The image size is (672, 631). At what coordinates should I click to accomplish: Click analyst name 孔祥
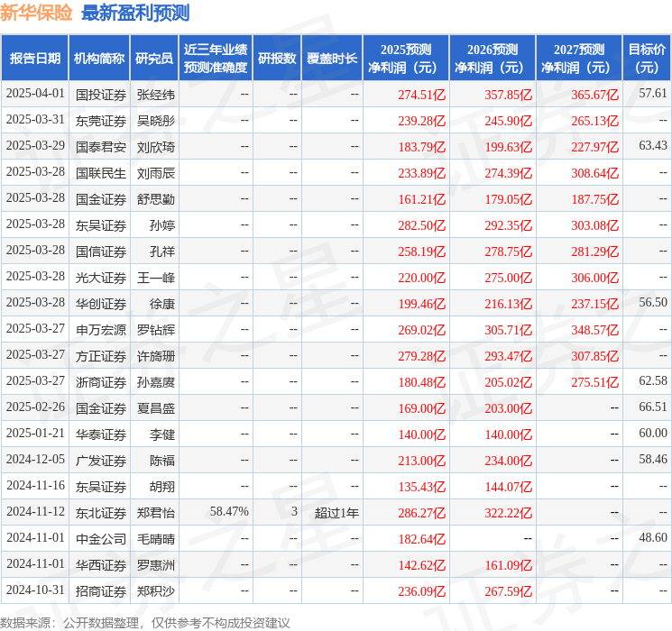tap(162, 251)
